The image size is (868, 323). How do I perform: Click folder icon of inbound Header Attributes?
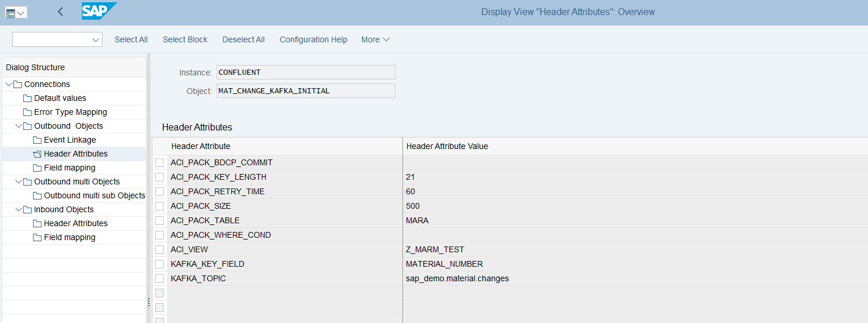click(37, 223)
